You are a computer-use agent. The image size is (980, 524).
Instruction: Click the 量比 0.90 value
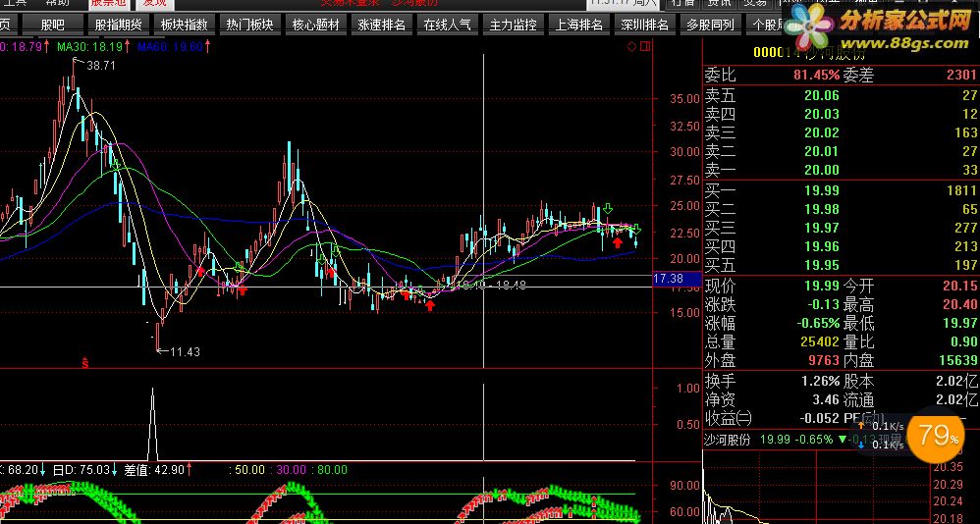click(963, 342)
